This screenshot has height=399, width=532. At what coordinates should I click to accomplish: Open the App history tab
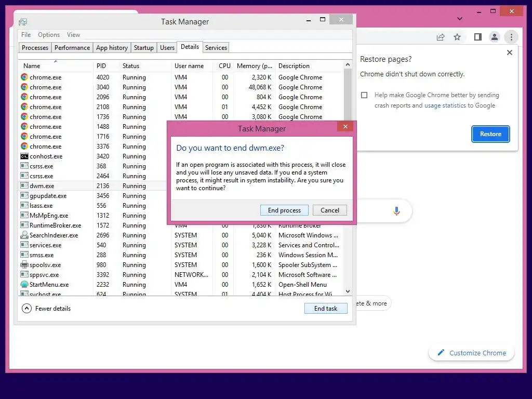click(112, 47)
